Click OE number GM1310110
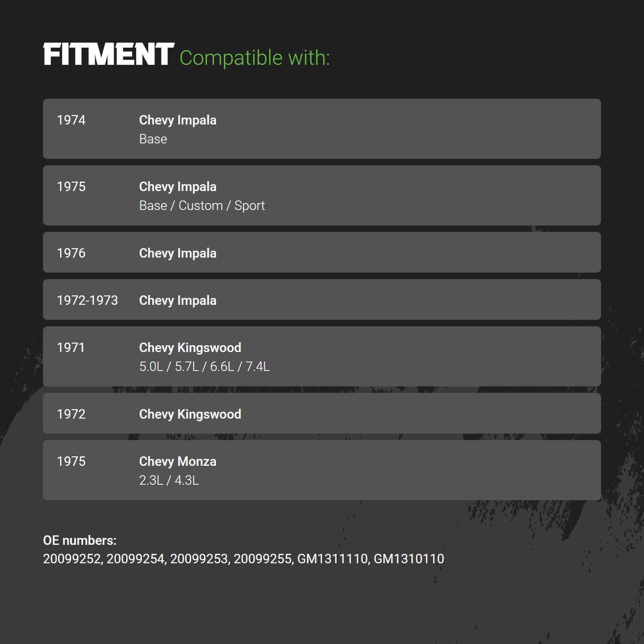 (409, 559)
